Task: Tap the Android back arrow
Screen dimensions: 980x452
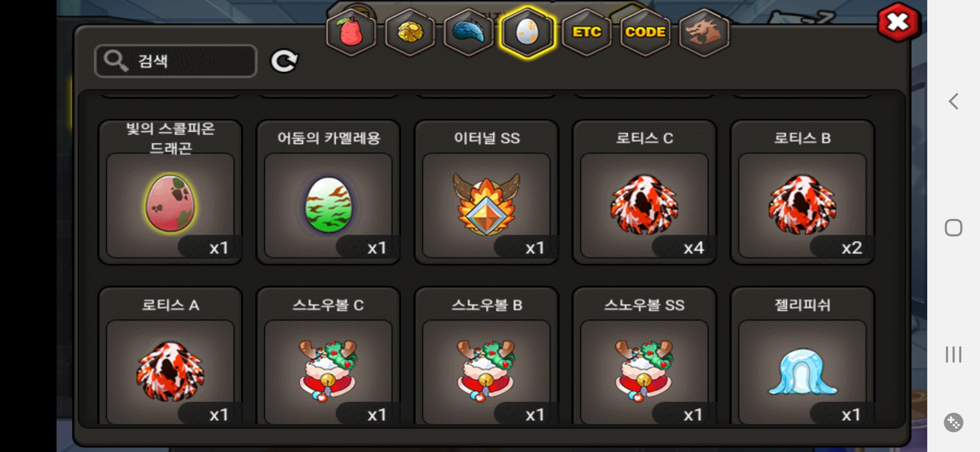Action: (x=954, y=101)
